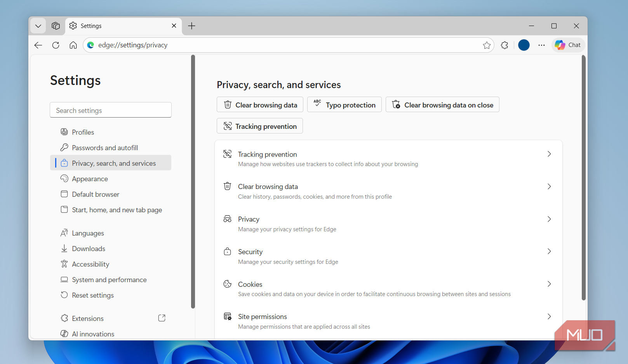Open the profile avatar circle
Screen dimensions: 628x364
[x=524, y=45]
